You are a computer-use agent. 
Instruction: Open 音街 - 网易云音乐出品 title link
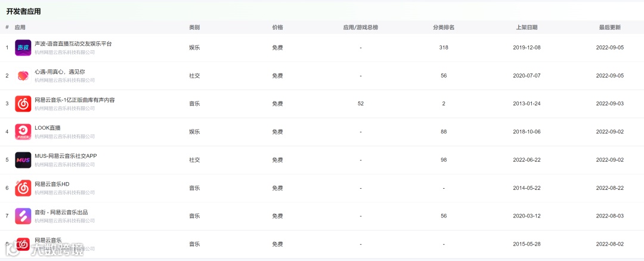point(61,212)
